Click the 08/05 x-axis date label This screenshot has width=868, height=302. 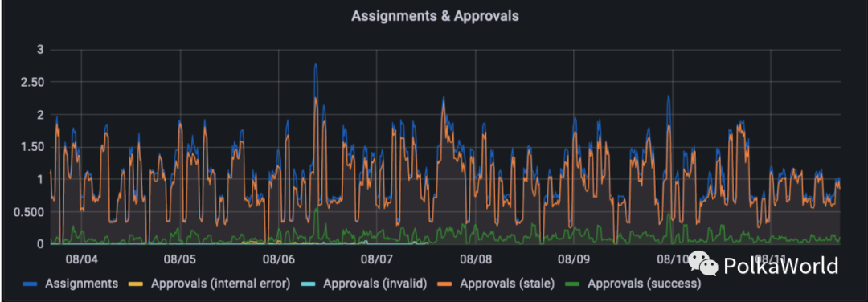click(179, 259)
